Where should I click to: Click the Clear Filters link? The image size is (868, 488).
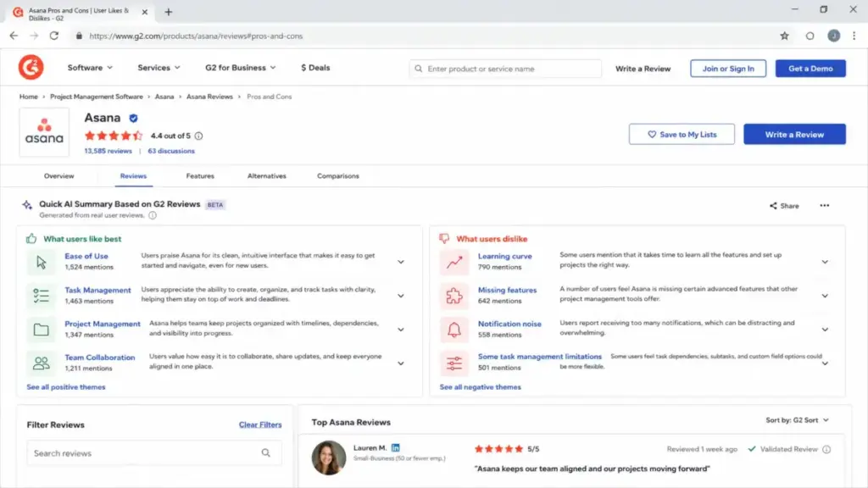[260, 425]
